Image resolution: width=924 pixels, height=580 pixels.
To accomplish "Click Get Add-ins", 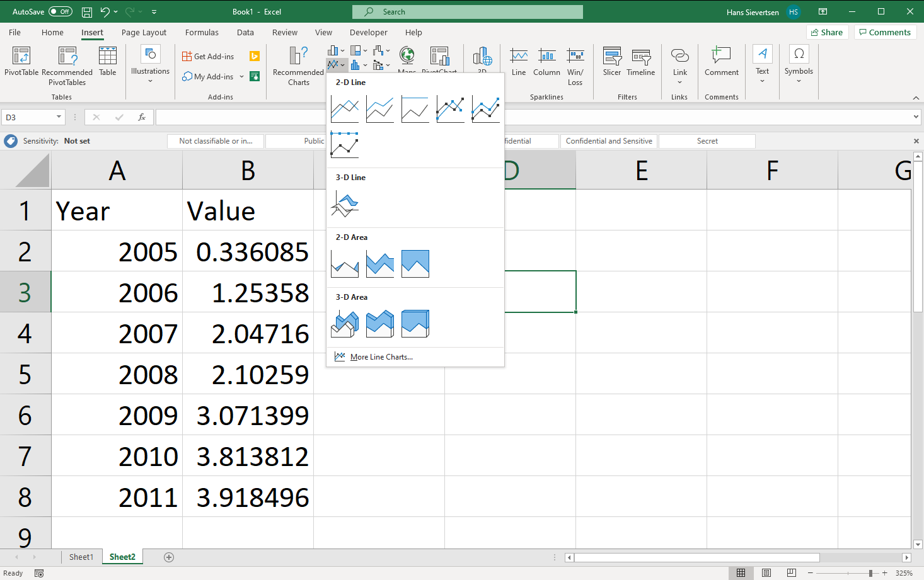I will click(x=208, y=57).
